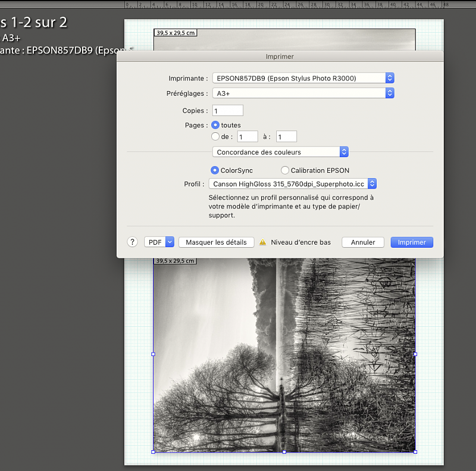Click the bottom-center resize handle of the photo
The height and width of the screenshot is (471, 476).
coord(284,452)
